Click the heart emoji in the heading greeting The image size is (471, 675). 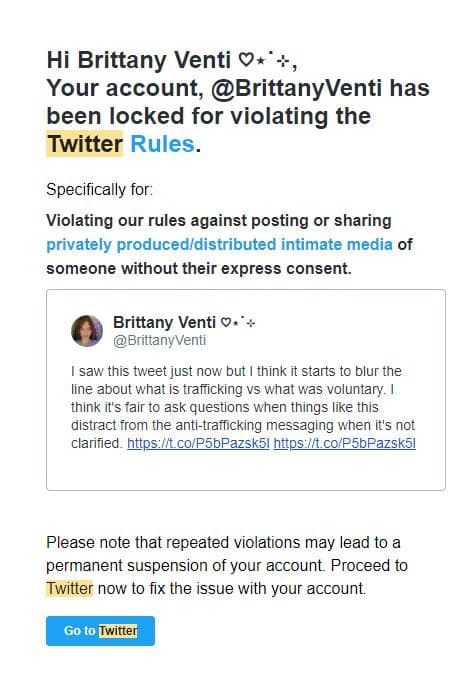[246, 60]
